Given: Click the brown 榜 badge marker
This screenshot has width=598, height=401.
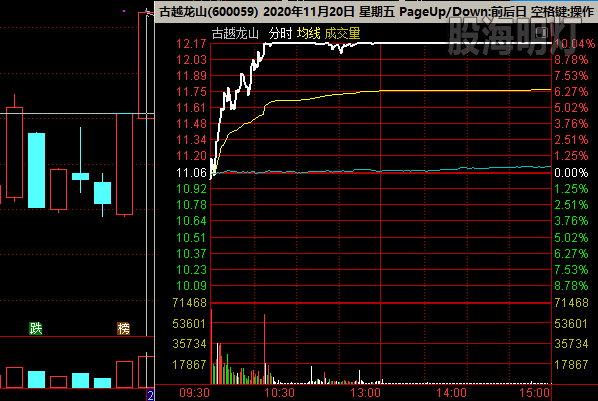Looking at the screenshot, I should pyautogui.click(x=124, y=328).
